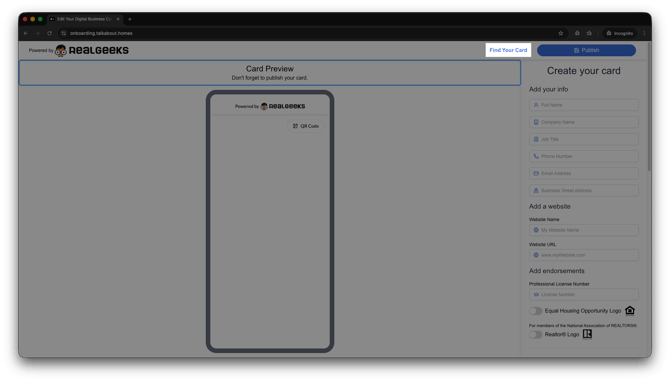Click the Add endorsements label
This screenshot has width=670, height=382.
[556, 271]
